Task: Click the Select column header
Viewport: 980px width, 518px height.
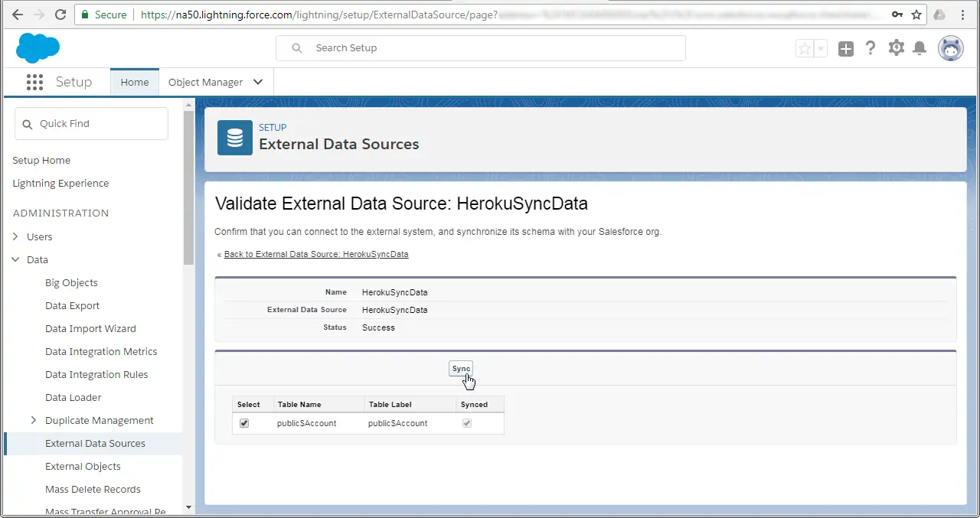Action: coord(249,404)
